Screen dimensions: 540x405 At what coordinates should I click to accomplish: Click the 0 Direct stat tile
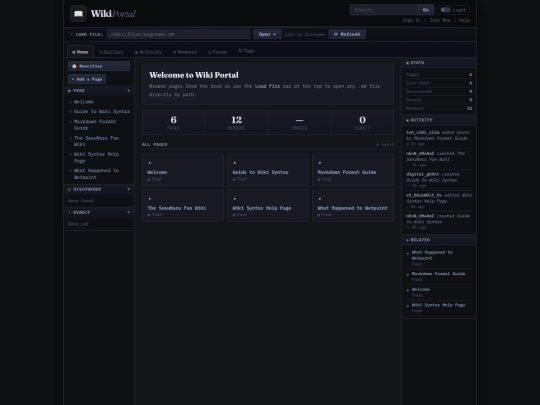[x=362, y=123]
